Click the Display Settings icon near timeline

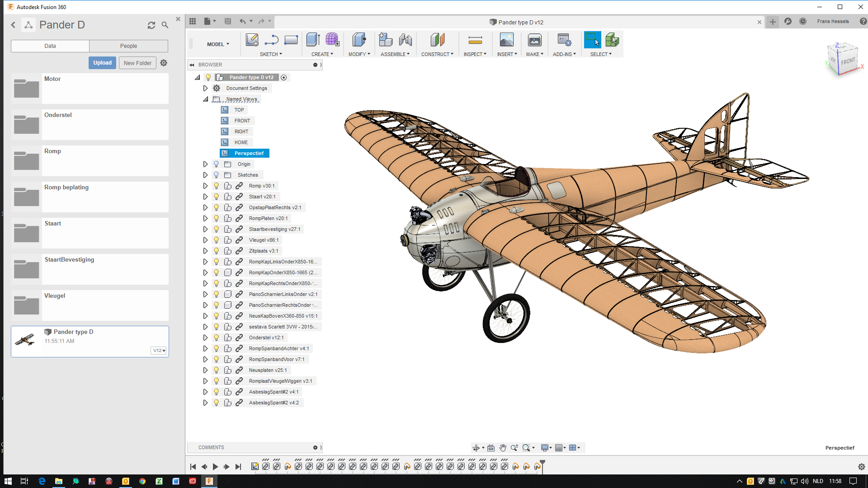(545, 447)
